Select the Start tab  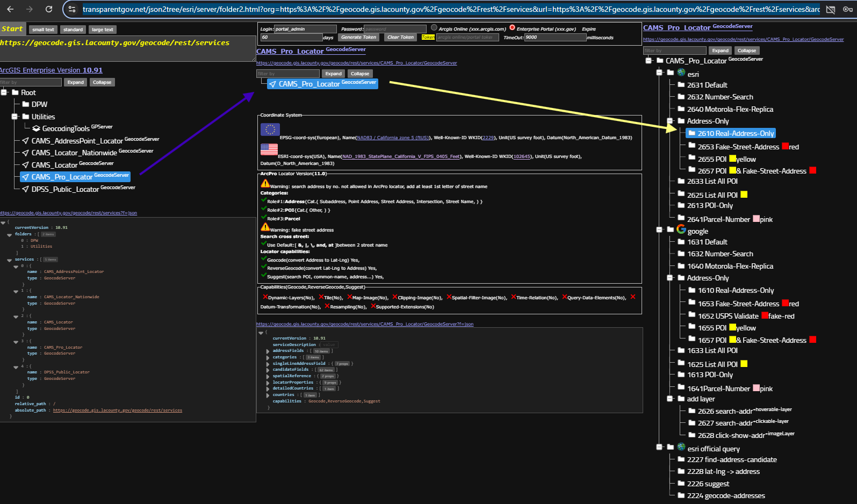tap(12, 29)
